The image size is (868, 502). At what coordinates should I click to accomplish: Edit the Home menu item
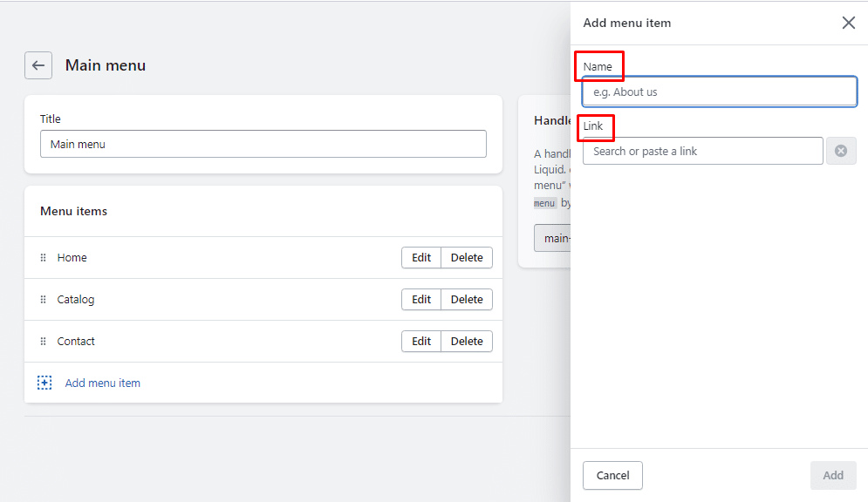[421, 258]
